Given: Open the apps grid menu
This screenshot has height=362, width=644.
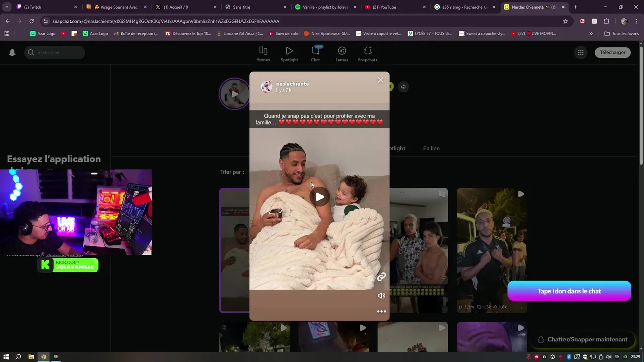Looking at the screenshot, I should coord(581,52).
